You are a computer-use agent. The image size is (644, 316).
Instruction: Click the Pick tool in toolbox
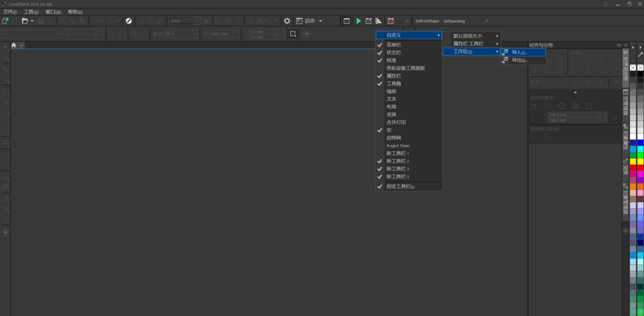[x=5, y=48]
